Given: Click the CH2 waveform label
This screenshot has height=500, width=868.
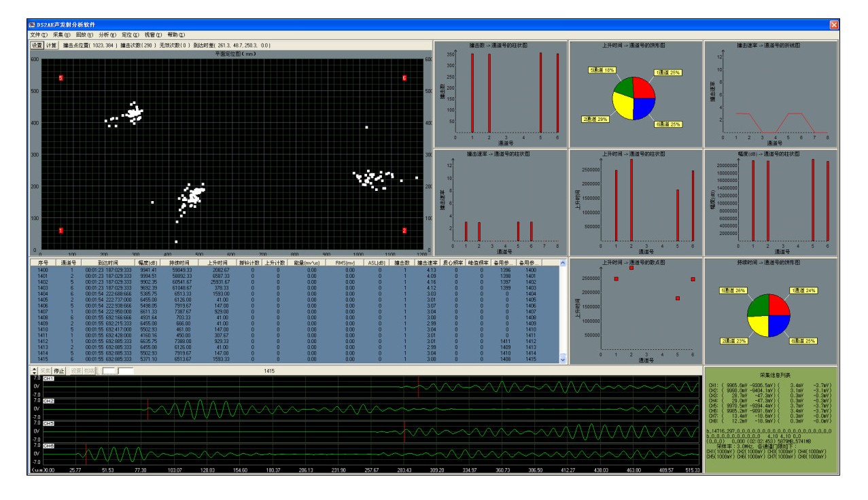Looking at the screenshot, I should click(49, 401).
